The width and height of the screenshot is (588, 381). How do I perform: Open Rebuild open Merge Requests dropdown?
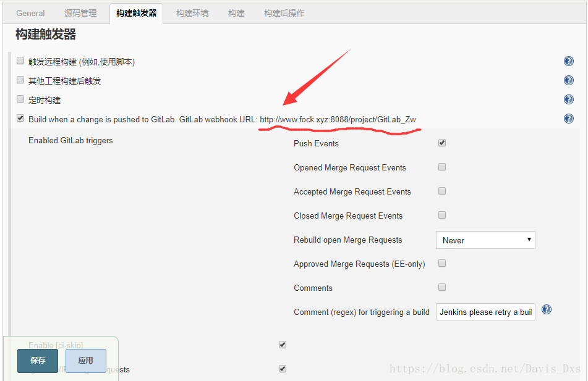pos(485,240)
